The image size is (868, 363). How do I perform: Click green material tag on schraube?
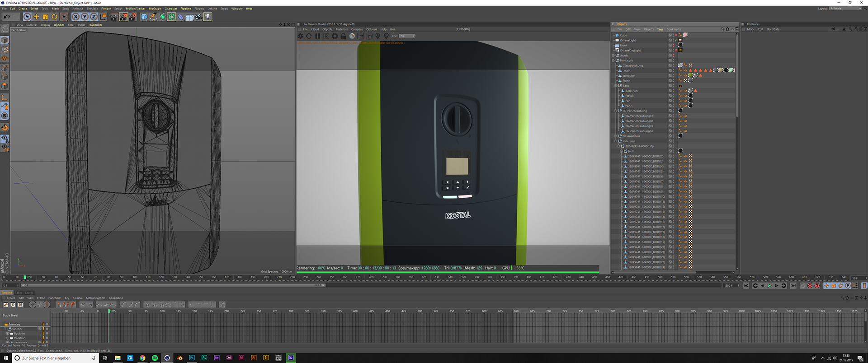[x=690, y=75]
